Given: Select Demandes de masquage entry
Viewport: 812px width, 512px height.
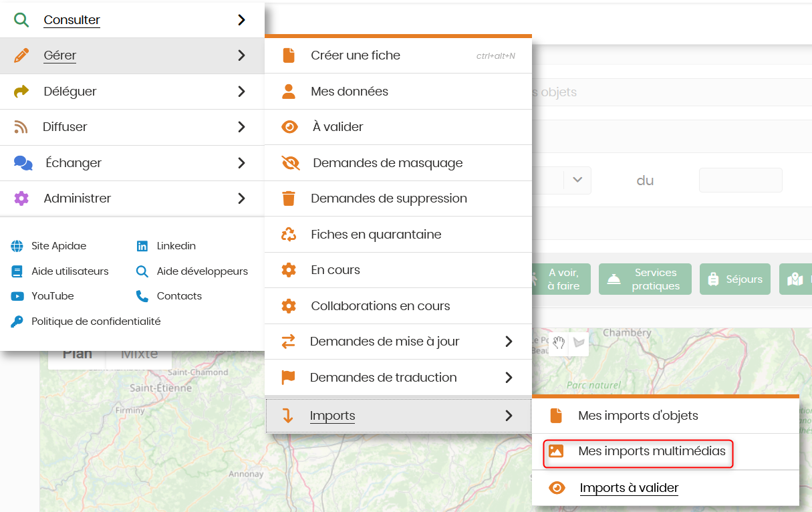Looking at the screenshot, I should 398,163.
